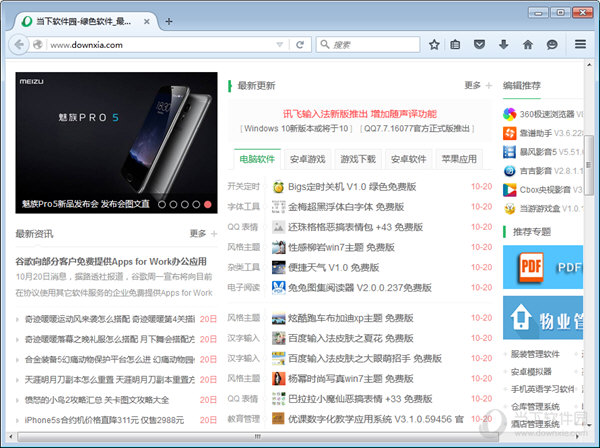Click the 杨幂时尚写真win7主题 thumbnail icon
Image resolution: width=600 pixels, height=448 pixels.
click(x=278, y=379)
